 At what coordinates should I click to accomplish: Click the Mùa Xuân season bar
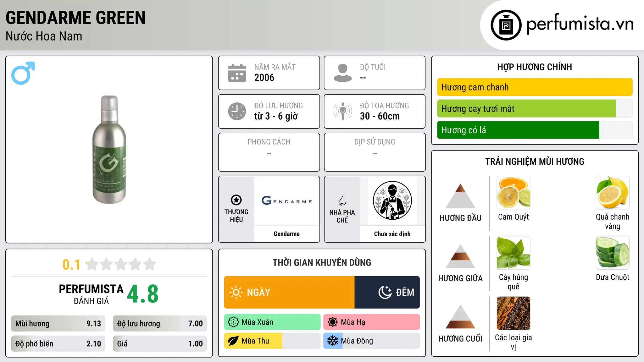272,322
